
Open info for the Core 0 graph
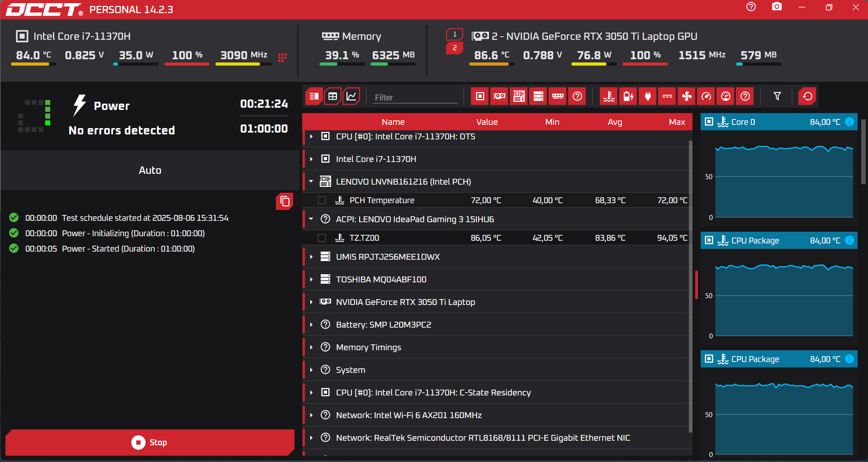coord(849,122)
